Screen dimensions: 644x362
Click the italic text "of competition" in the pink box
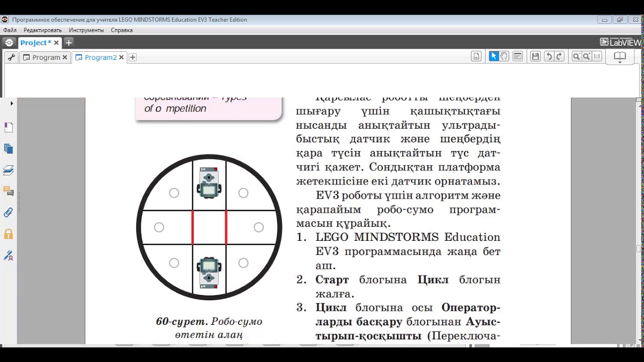point(175,109)
